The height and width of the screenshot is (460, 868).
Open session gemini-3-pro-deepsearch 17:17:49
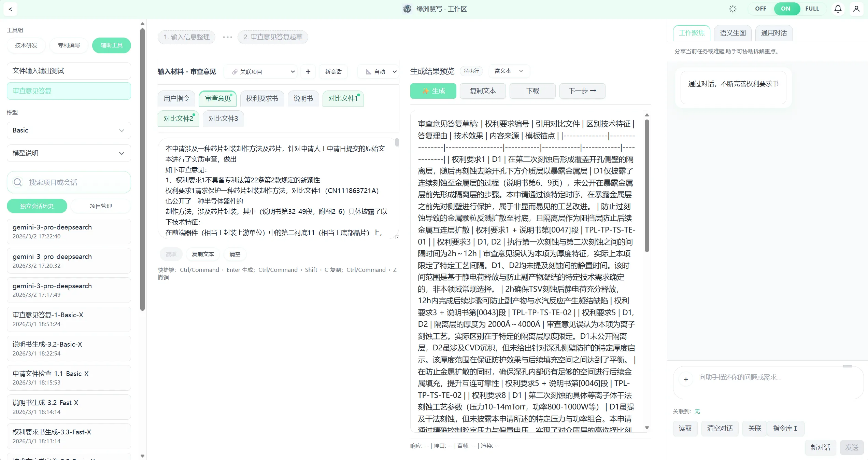69,290
